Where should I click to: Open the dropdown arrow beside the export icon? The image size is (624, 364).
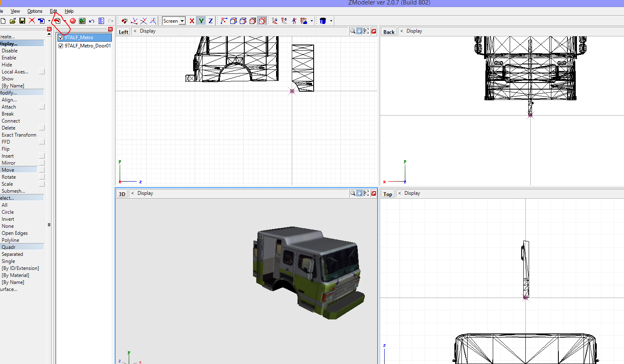click(x=65, y=21)
